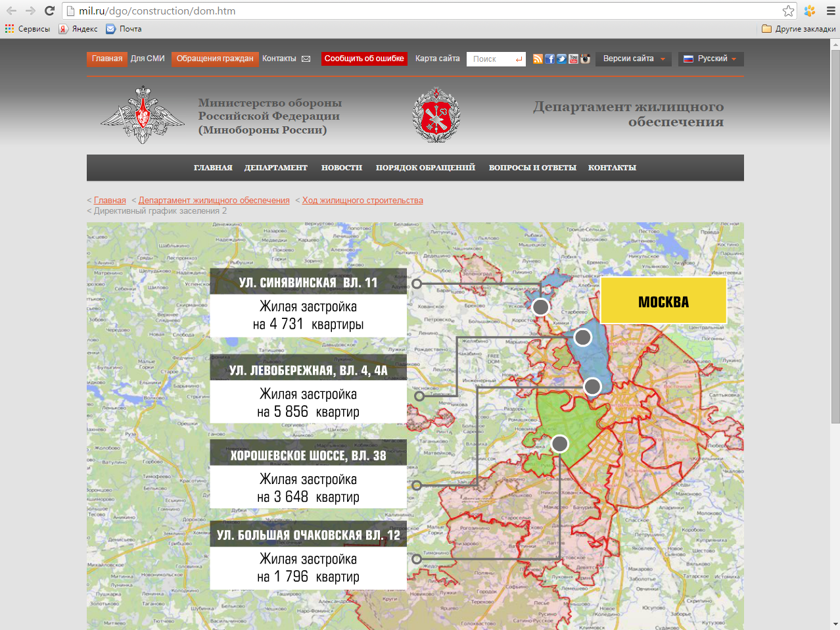This screenshot has height=630, width=840.
Task: Click the Ministry of Defence eagle emblem
Action: tap(143, 114)
